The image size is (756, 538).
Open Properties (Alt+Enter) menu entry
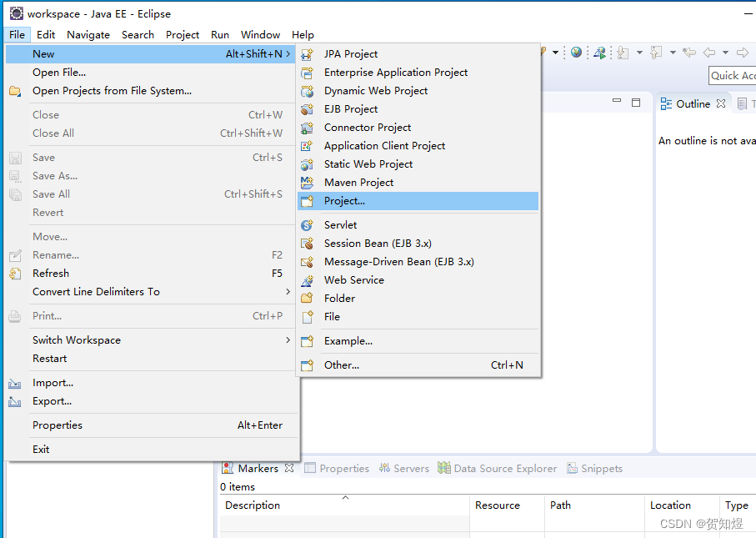150,425
